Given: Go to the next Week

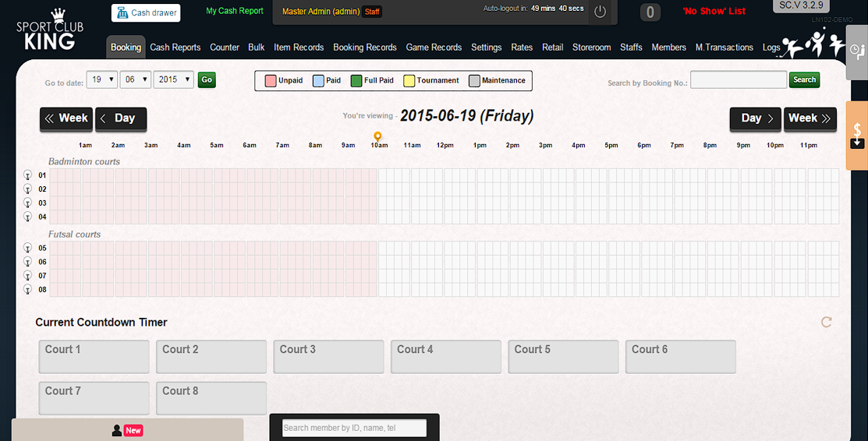Looking at the screenshot, I should (810, 118).
